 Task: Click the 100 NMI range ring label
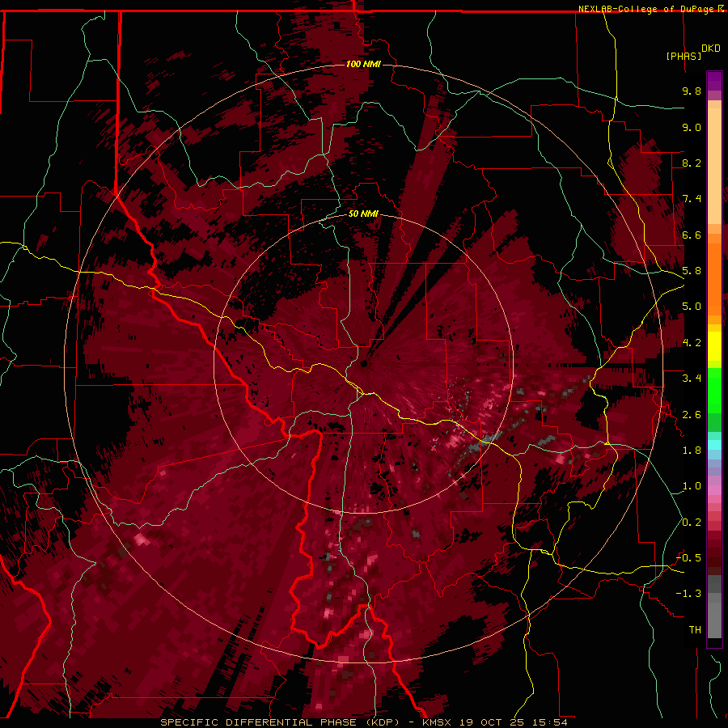363,64
